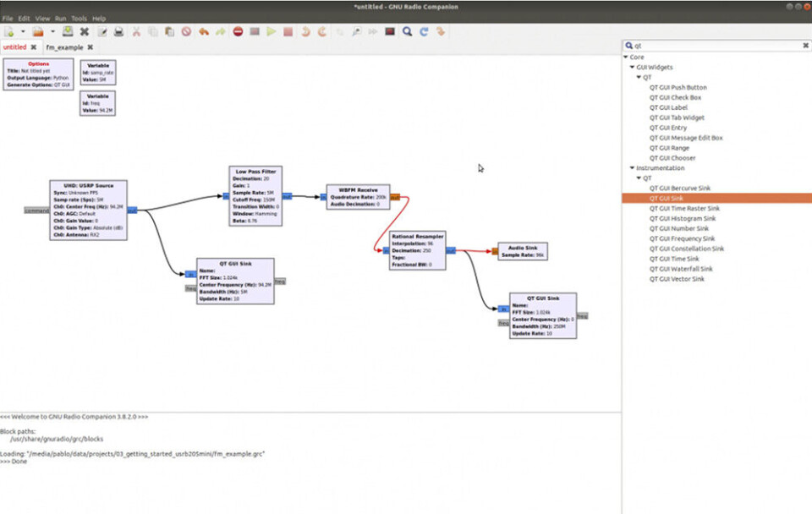Image resolution: width=812 pixels, height=514 pixels.
Task: Collapse the GUI Widgets tree category
Action: pyautogui.click(x=633, y=68)
